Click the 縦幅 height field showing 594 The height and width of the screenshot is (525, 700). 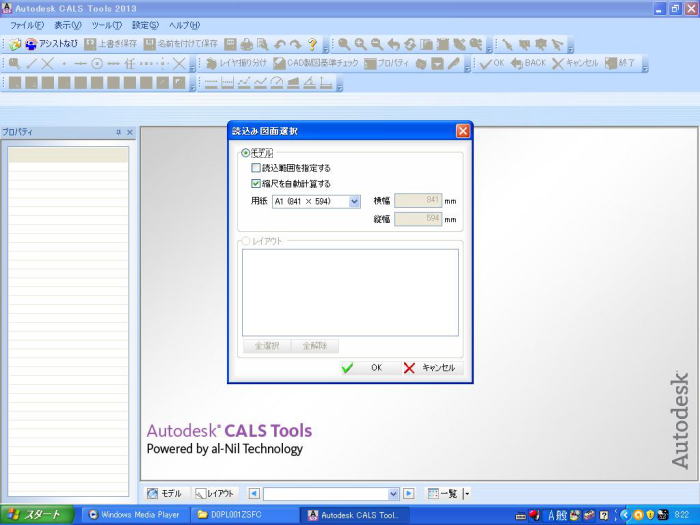pos(418,219)
